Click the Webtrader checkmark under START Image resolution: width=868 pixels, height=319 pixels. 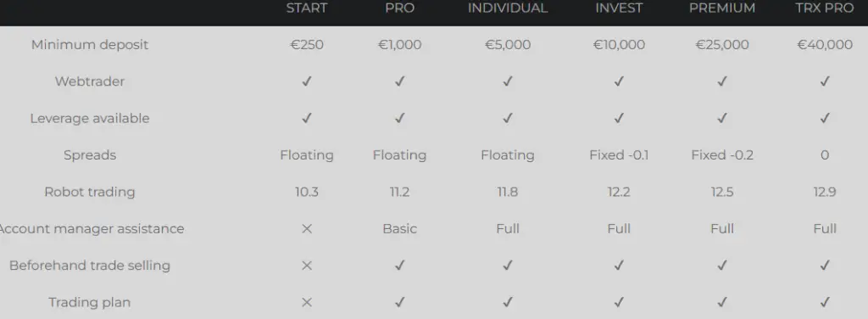tap(307, 81)
